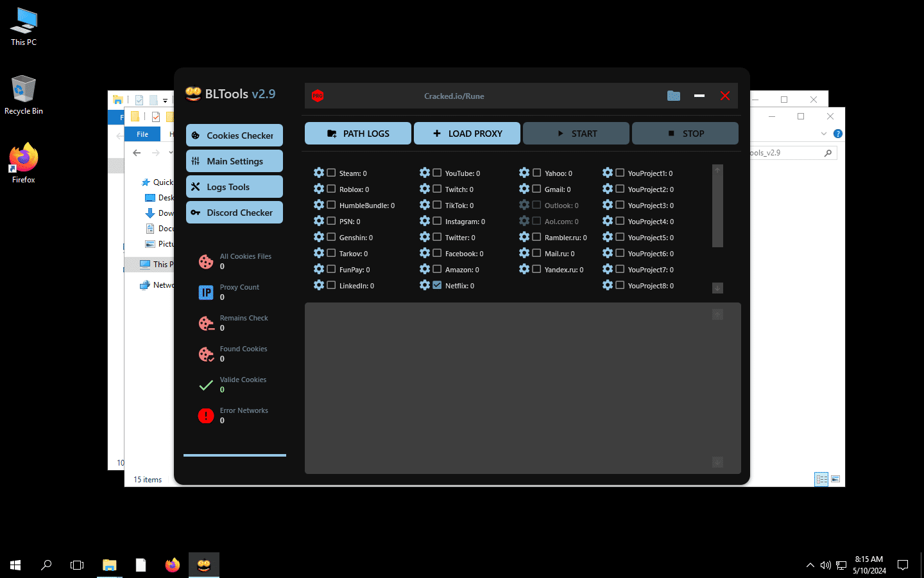
Task: Click the red PRO badge icon
Action: pos(318,96)
